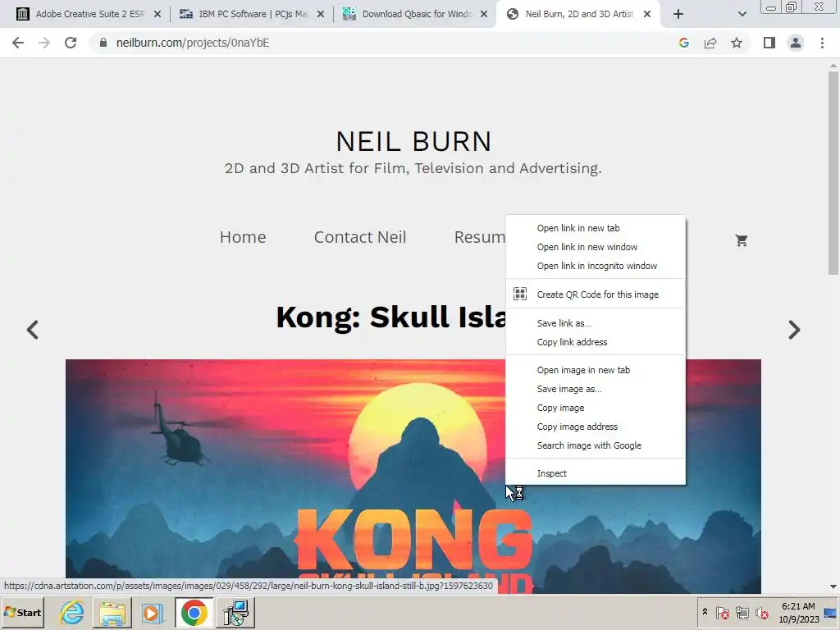This screenshot has height=630, width=840.
Task: Choose Open link in incognito window
Action: pos(596,266)
